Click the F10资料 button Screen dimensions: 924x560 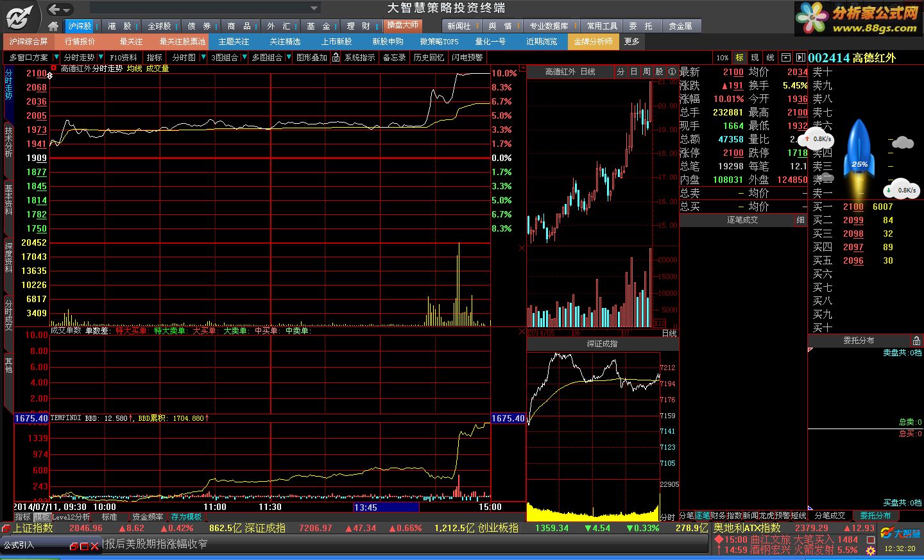coord(123,57)
